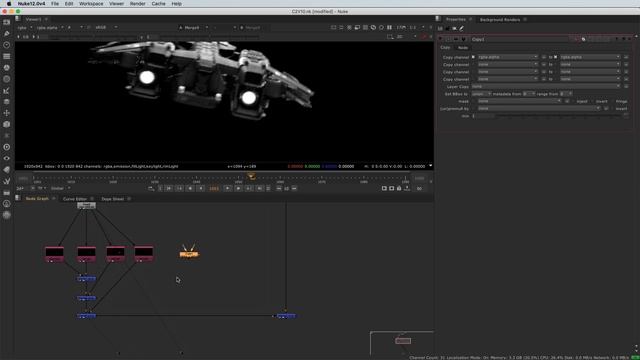
Task: Open the 3D nodes toolbar icon
Action: [7, 124]
